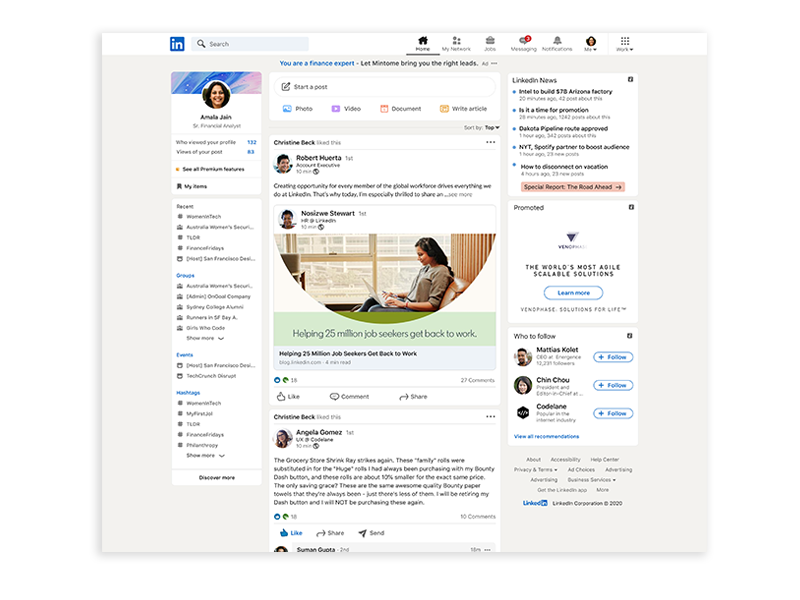Click the Notifications bell icon
Screen dimensions: 800x600
556,40
